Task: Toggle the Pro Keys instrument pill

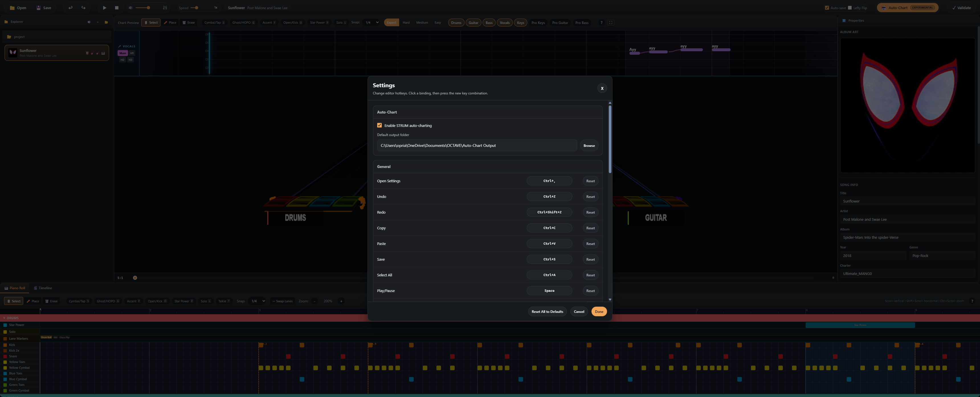Action: click(x=538, y=23)
